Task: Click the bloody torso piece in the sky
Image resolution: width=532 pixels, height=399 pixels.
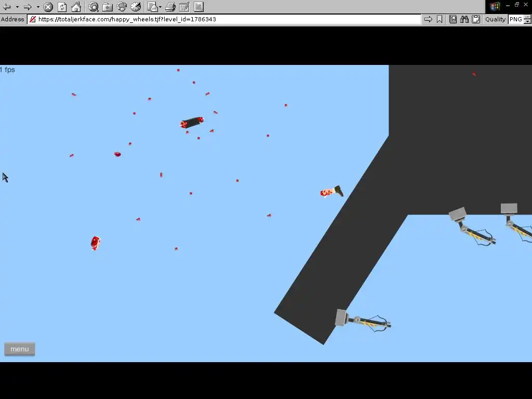Action: click(192, 123)
